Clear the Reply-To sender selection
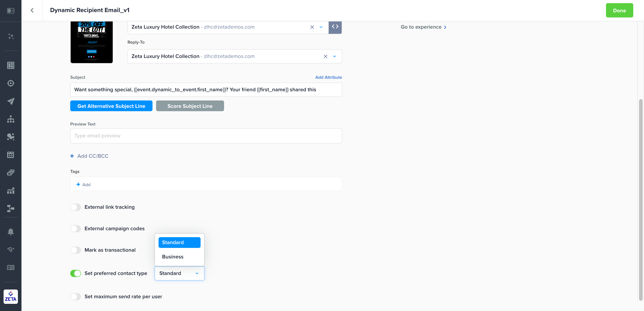644x311 pixels. tap(325, 56)
